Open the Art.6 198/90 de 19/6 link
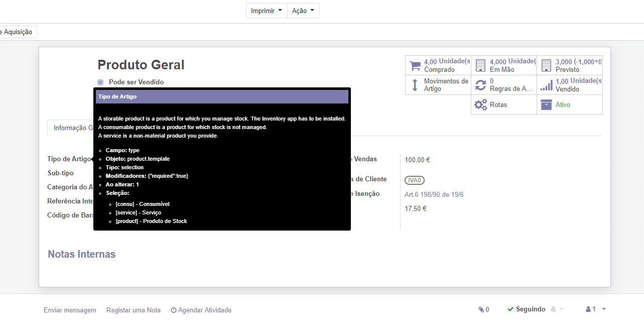Viewport: 644px width, 331px height. pos(434,194)
